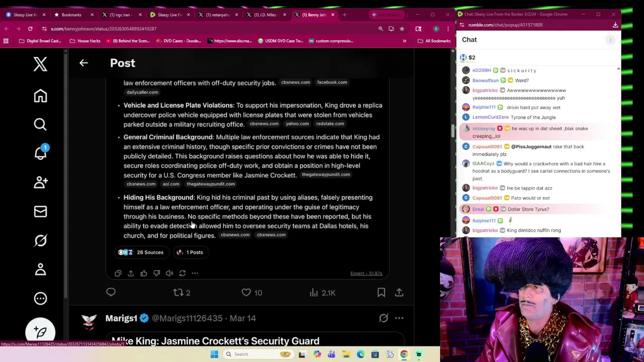Open Grok icon in X sidebar
644x362 pixels.
coord(40,240)
